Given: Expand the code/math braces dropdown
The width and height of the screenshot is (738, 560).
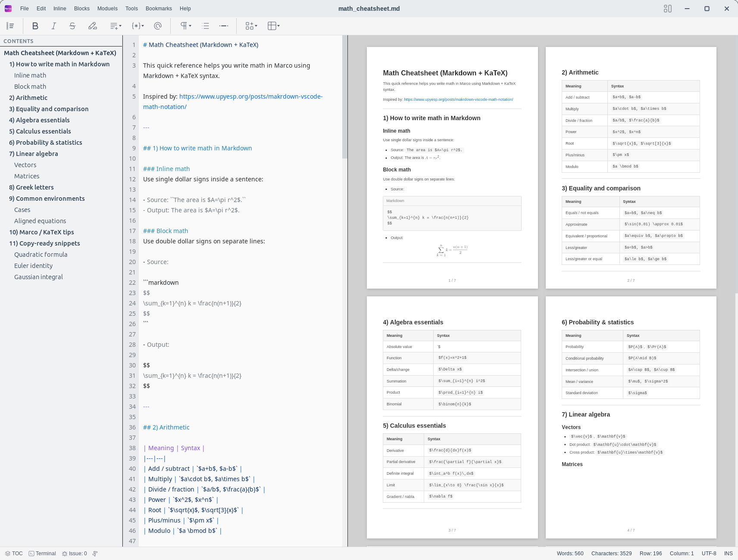Looking at the screenshot, I should (x=138, y=26).
